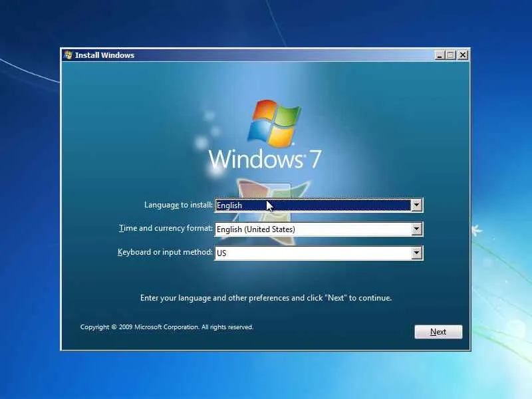The image size is (532, 399).
Task: Click the "Keyboard or input method:" label
Action: [x=165, y=252]
